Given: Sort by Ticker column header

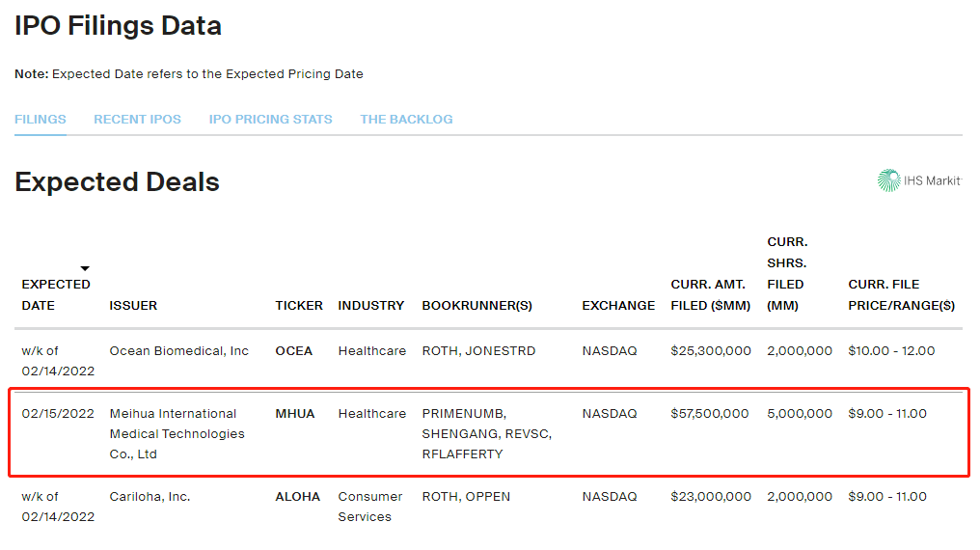Looking at the screenshot, I should click(299, 306).
